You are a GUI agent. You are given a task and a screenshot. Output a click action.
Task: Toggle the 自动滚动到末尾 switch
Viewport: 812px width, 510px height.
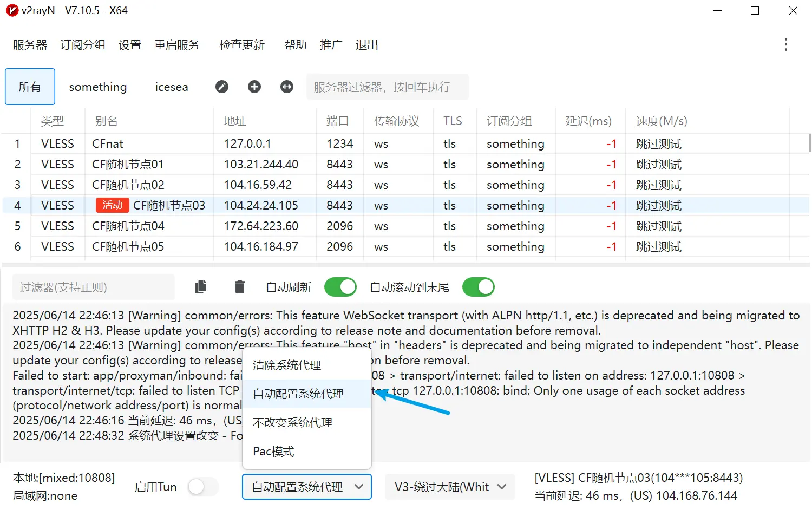(x=479, y=287)
